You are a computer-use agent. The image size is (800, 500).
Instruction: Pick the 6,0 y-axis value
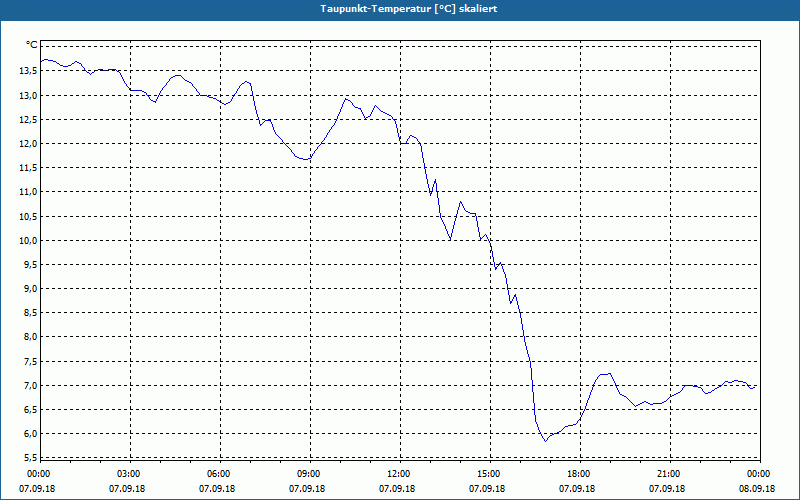pyautogui.click(x=30, y=434)
